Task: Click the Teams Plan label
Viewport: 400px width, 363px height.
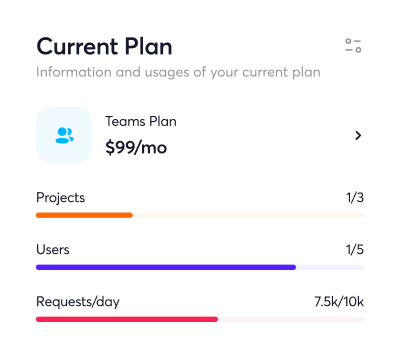Action: [x=141, y=121]
